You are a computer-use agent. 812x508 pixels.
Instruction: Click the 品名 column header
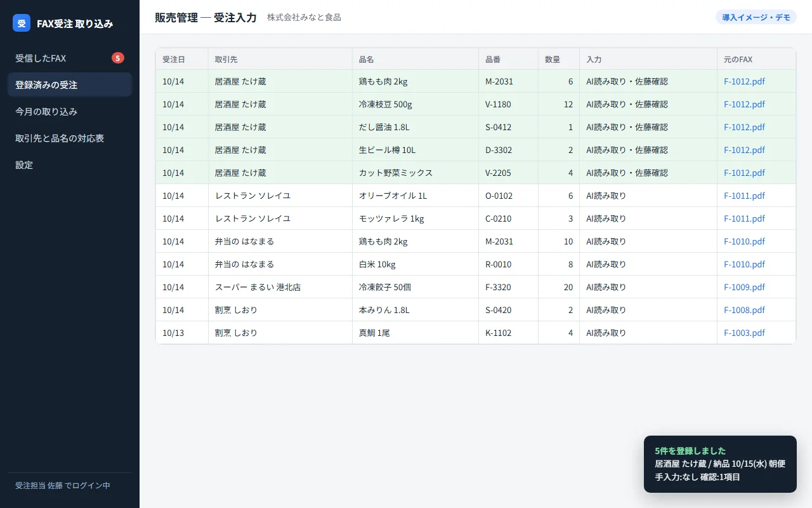click(416, 59)
